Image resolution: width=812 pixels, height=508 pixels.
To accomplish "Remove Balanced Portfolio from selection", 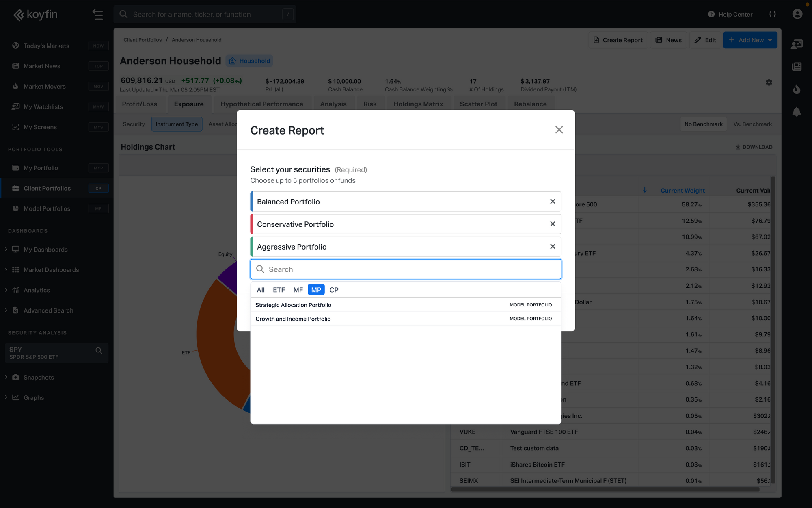I will [552, 202].
